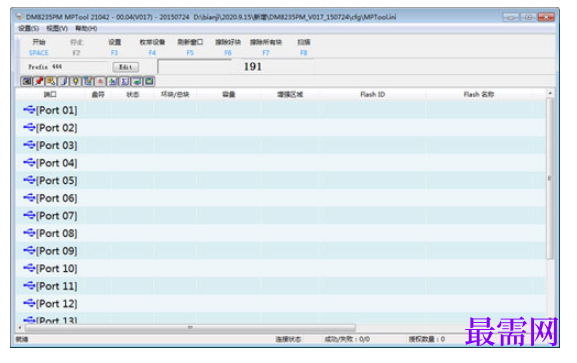The image size is (577, 363).
Task: Click the 擦除好块 F6 toolbar button
Action: [228, 47]
